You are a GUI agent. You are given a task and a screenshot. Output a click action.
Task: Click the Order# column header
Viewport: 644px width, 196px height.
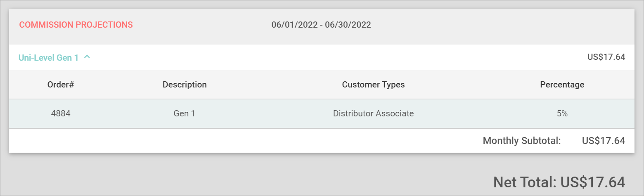(61, 85)
